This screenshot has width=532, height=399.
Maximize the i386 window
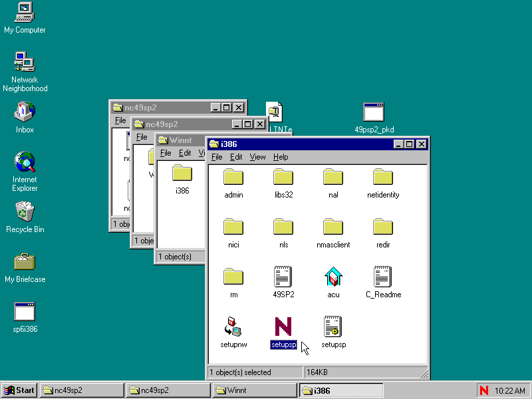(410, 144)
